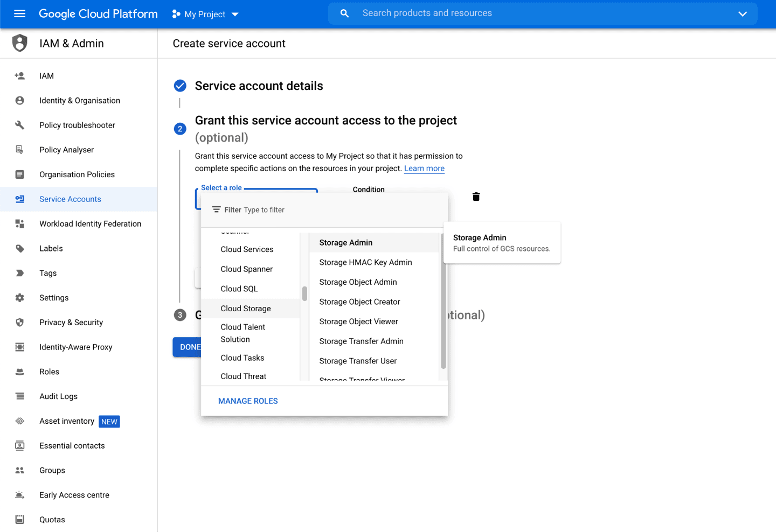
Task: Open the Select a role dropdown
Action: coord(221,188)
